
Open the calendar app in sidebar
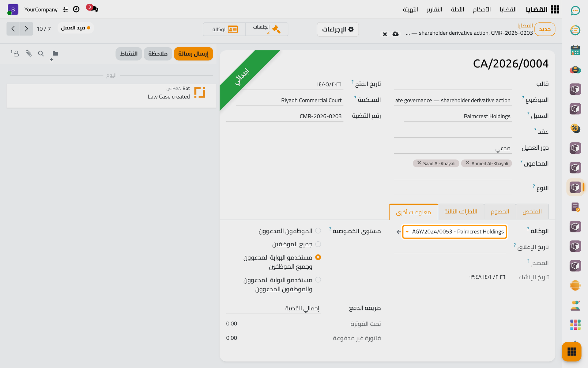(x=575, y=50)
